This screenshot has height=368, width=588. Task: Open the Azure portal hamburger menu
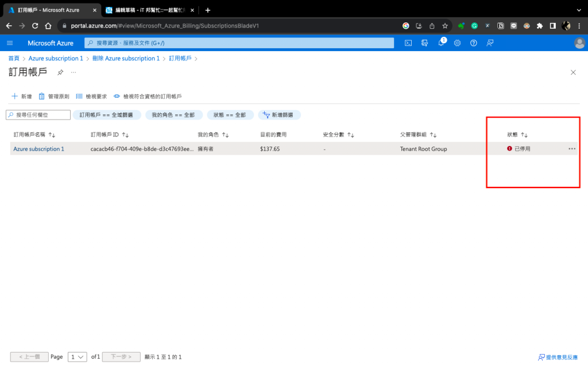(x=10, y=43)
